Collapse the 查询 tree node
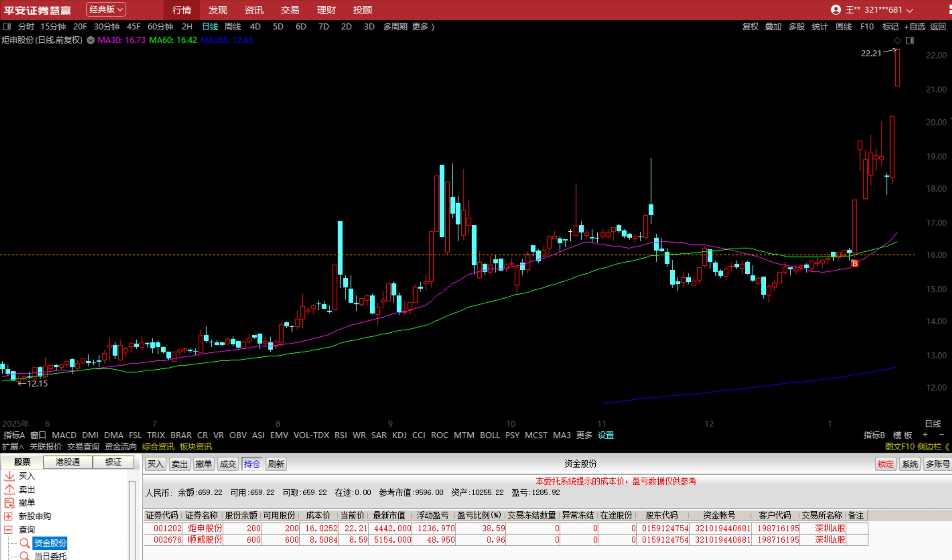The width and height of the screenshot is (952, 560). tap(8, 530)
